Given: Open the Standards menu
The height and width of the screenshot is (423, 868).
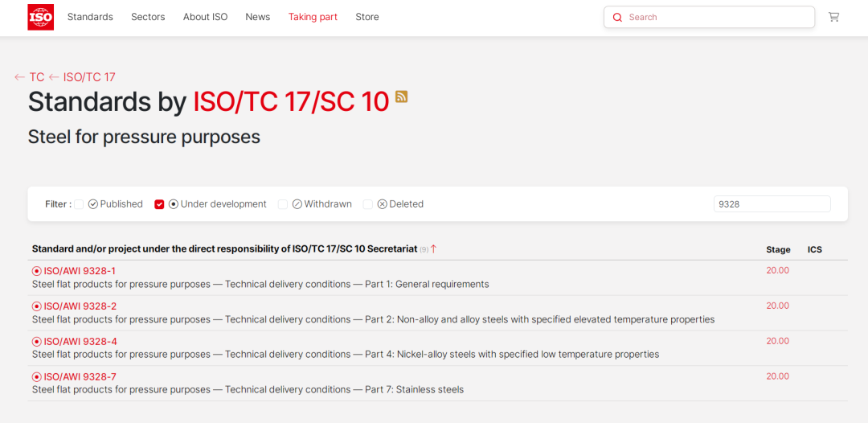Looking at the screenshot, I should (90, 17).
